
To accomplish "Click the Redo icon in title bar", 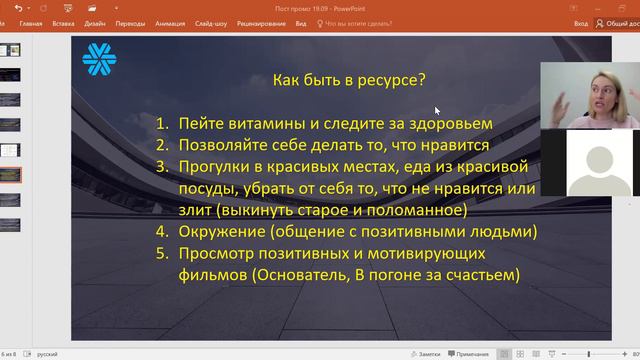I will coord(43,8).
